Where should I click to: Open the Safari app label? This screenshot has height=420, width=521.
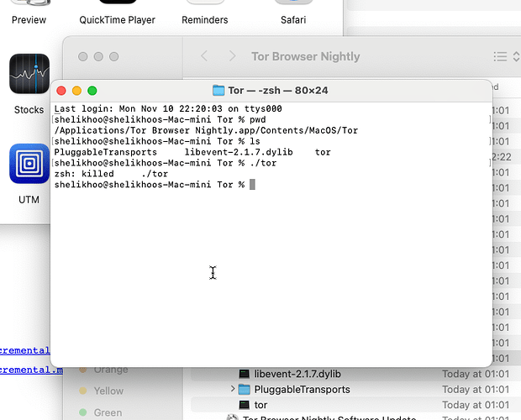point(293,20)
